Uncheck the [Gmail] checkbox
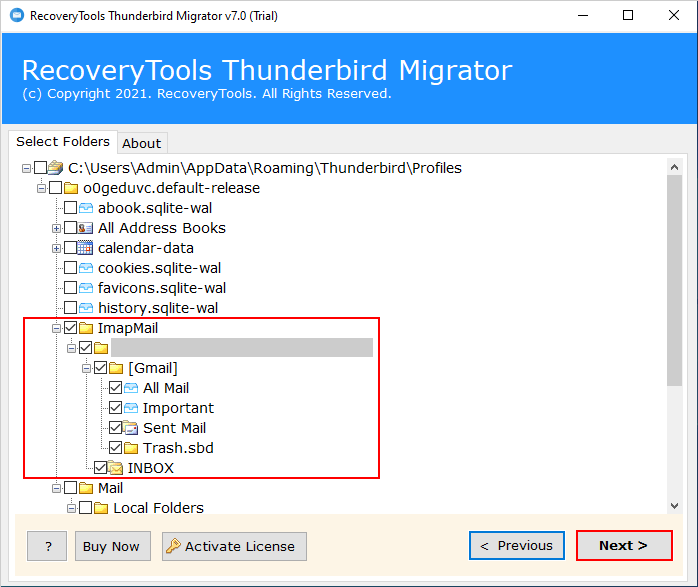Viewport: 698px width, 587px height. point(101,368)
